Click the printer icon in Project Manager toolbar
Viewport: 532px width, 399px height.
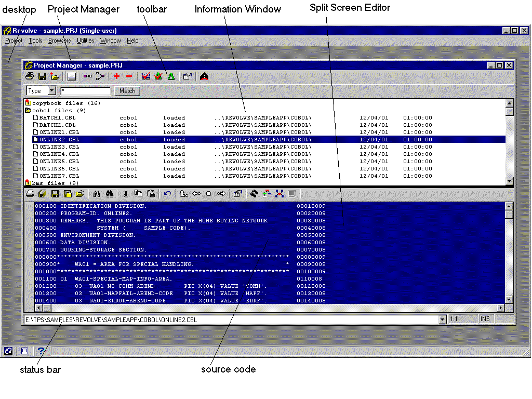tap(30, 76)
